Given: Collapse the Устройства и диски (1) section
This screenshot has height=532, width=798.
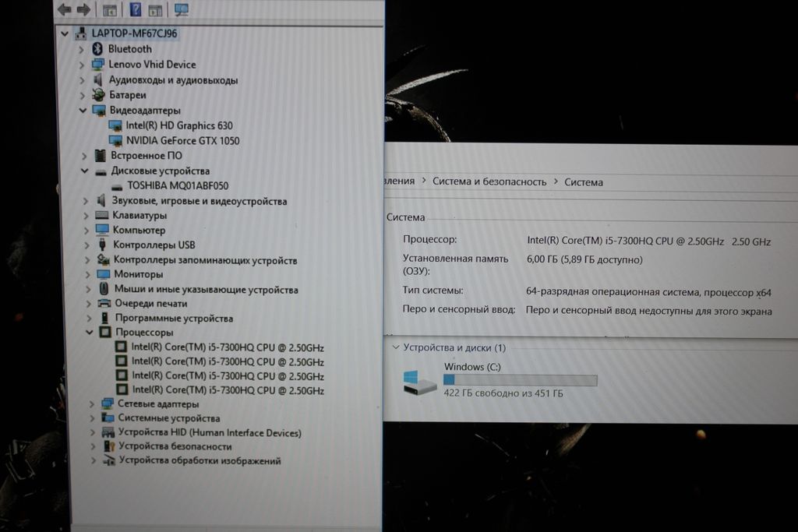Looking at the screenshot, I should 395,347.
